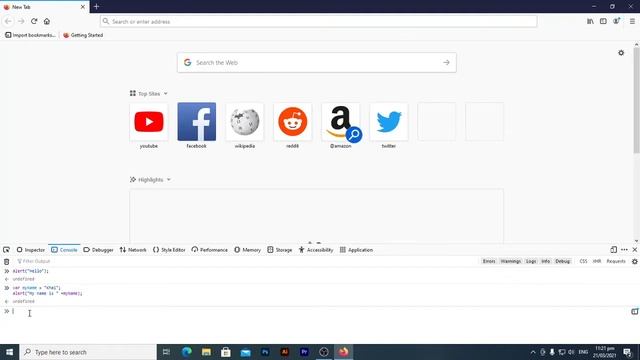This screenshot has height=360, width=640.
Task: Open the Getting Started bookmark
Action: pyautogui.click(x=83, y=35)
